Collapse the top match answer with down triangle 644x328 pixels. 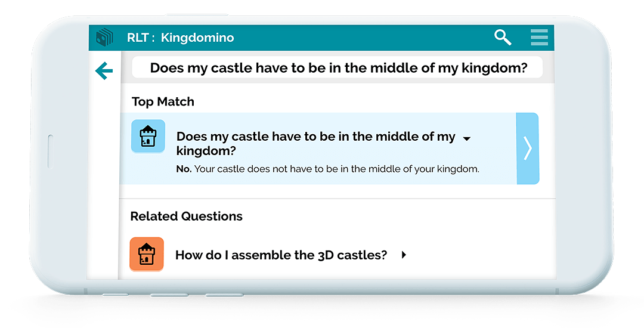(x=466, y=139)
